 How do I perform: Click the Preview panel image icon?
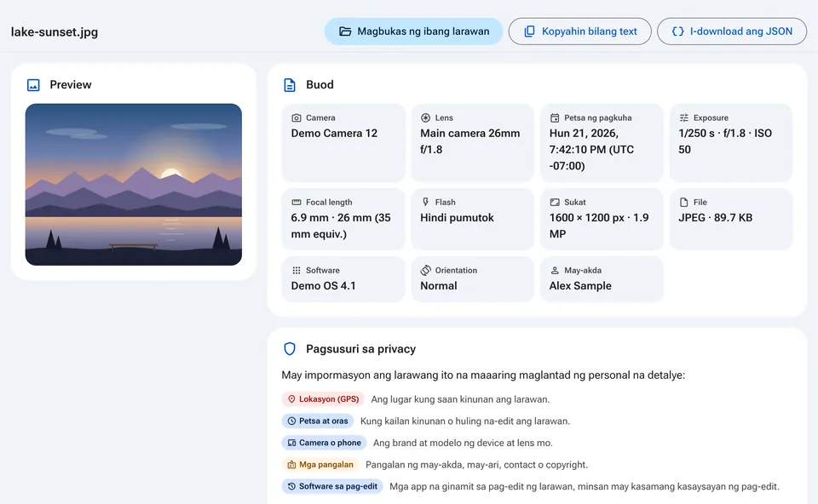(33, 85)
